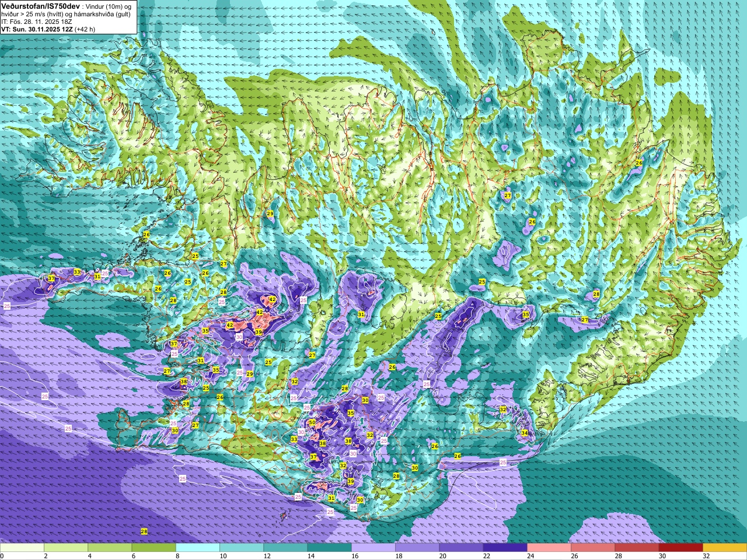747x560 pixels.
Task: Select the "VT: Sun. 30.11.2025 12Z (+42 h)" line
Action: tap(48, 29)
